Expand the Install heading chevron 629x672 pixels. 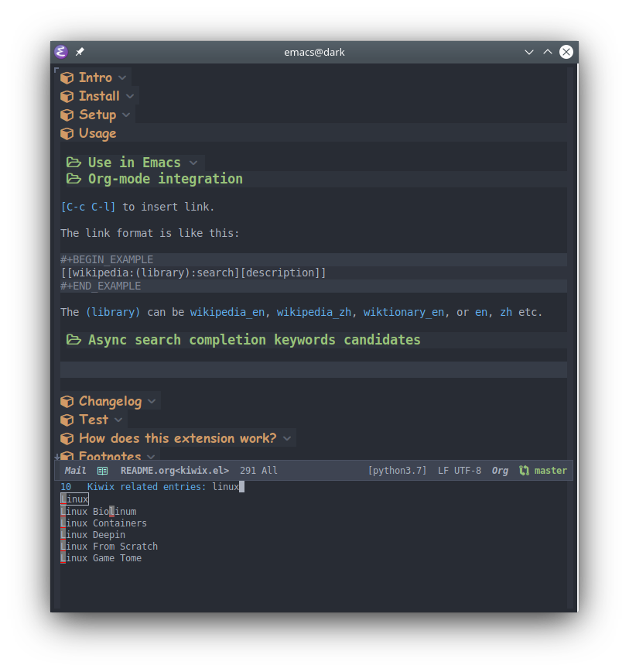130,97
